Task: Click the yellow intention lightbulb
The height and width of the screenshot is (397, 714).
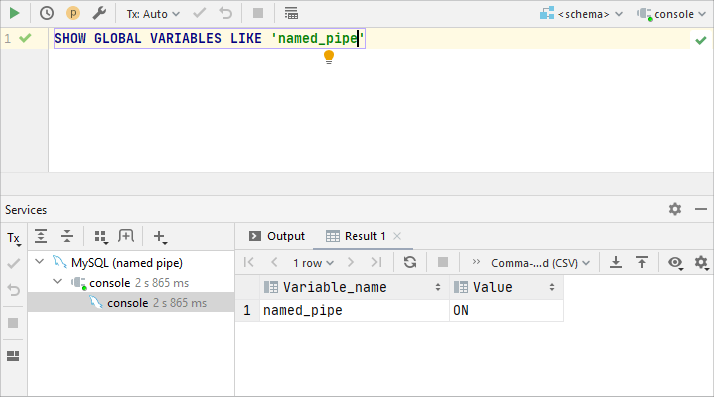Action: tap(329, 57)
